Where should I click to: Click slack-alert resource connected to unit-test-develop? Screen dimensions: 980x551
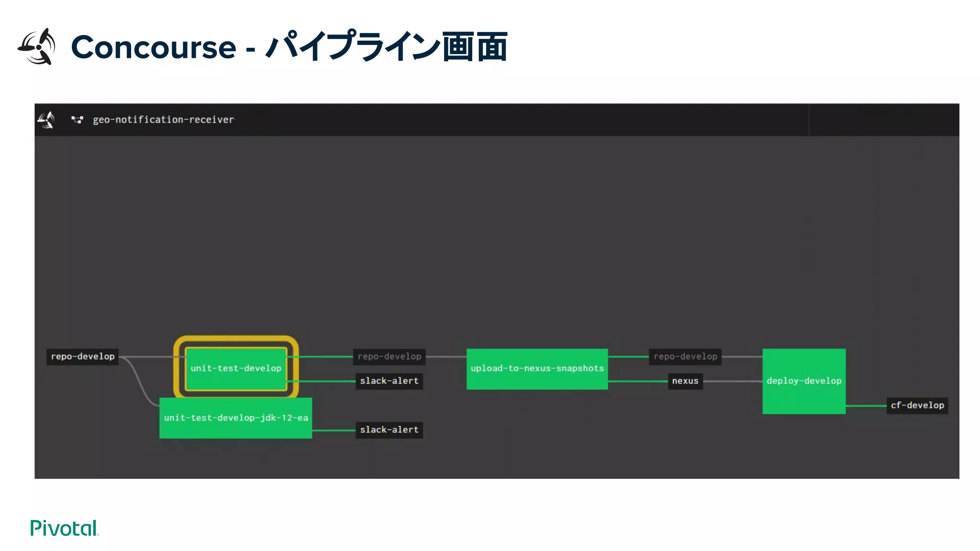tap(389, 381)
